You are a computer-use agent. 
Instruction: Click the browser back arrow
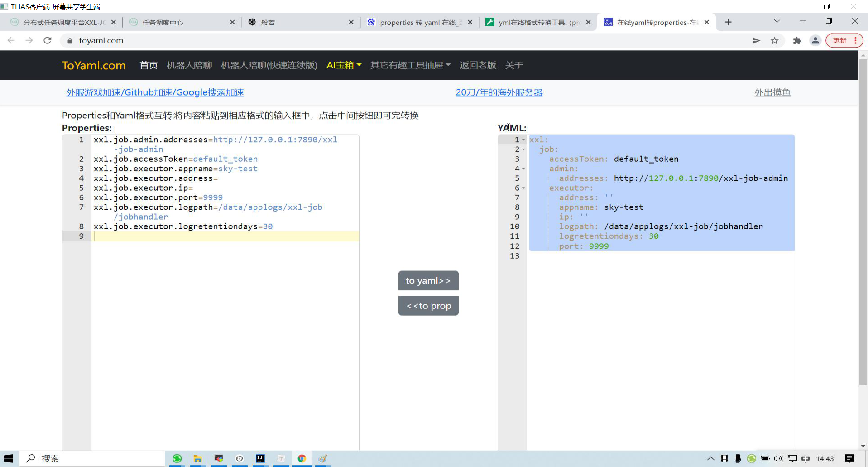[x=11, y=40]
